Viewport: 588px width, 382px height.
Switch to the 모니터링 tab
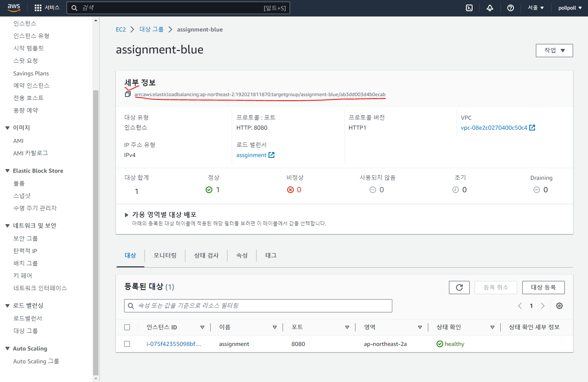coord(165,256)
